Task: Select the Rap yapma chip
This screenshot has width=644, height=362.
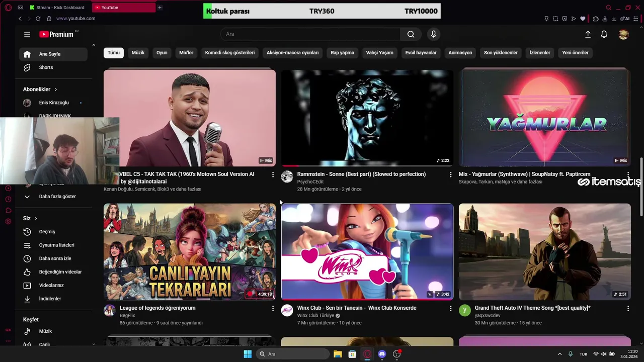Action: click(342, 53)
